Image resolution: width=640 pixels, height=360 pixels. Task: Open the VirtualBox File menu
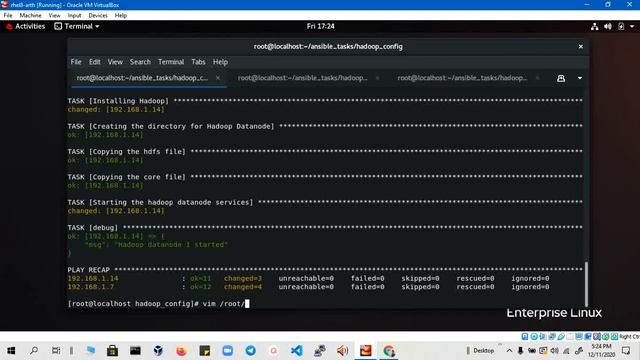coord(8,16)
